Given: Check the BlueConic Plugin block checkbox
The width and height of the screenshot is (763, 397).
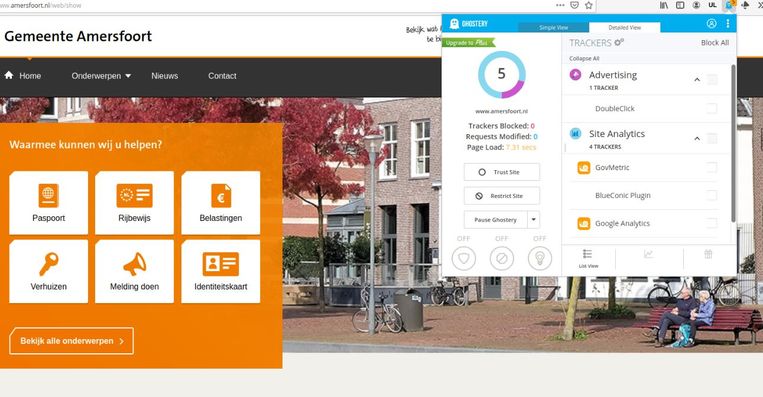Looking at the screenshot, I should [711, 196].
